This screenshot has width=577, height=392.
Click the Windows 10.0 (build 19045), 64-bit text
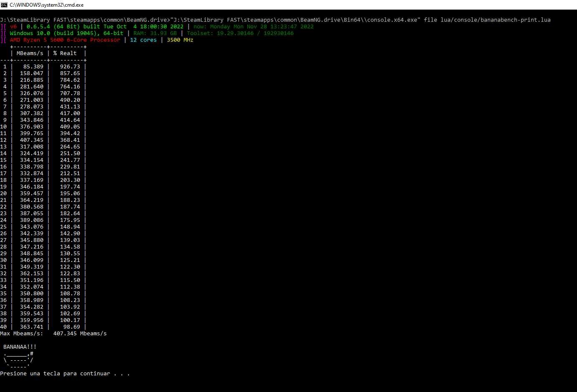[67, 33]
